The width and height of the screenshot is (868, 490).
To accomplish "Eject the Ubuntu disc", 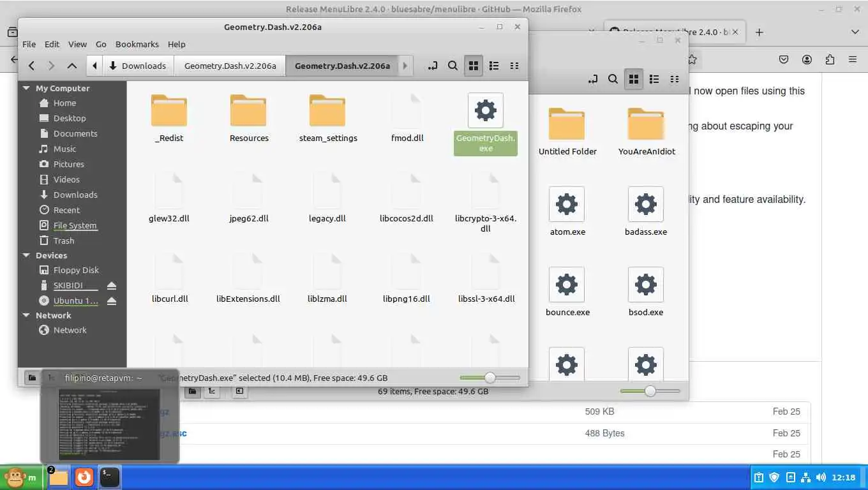I will [x=112, y=301].
